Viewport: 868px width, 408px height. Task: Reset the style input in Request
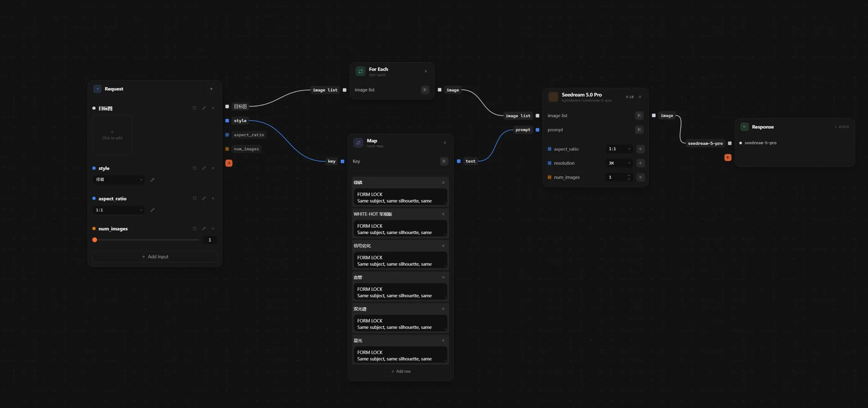click(x=194, y=168)
